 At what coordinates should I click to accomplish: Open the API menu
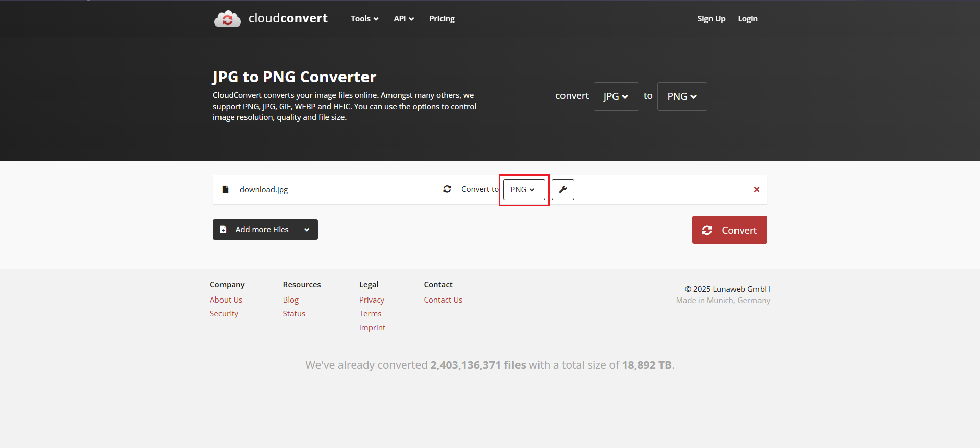click(x=404, y=19)
